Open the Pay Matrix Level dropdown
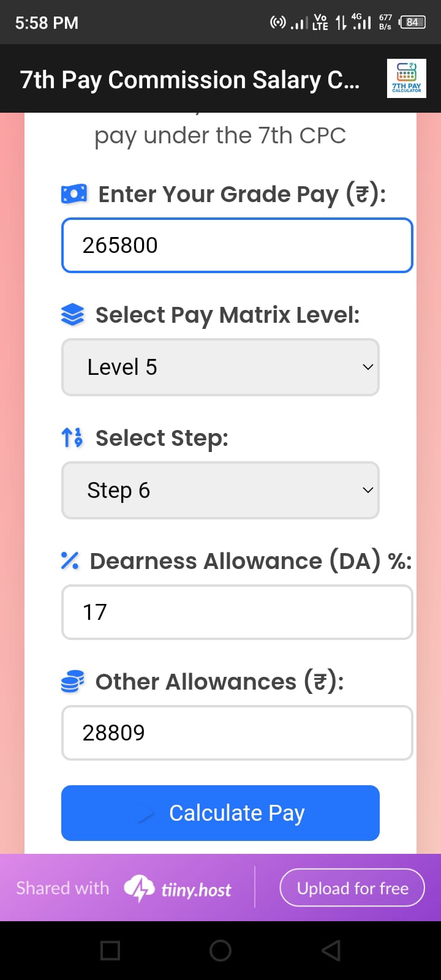This screenshot has height=980, width=441. [220, 367]
